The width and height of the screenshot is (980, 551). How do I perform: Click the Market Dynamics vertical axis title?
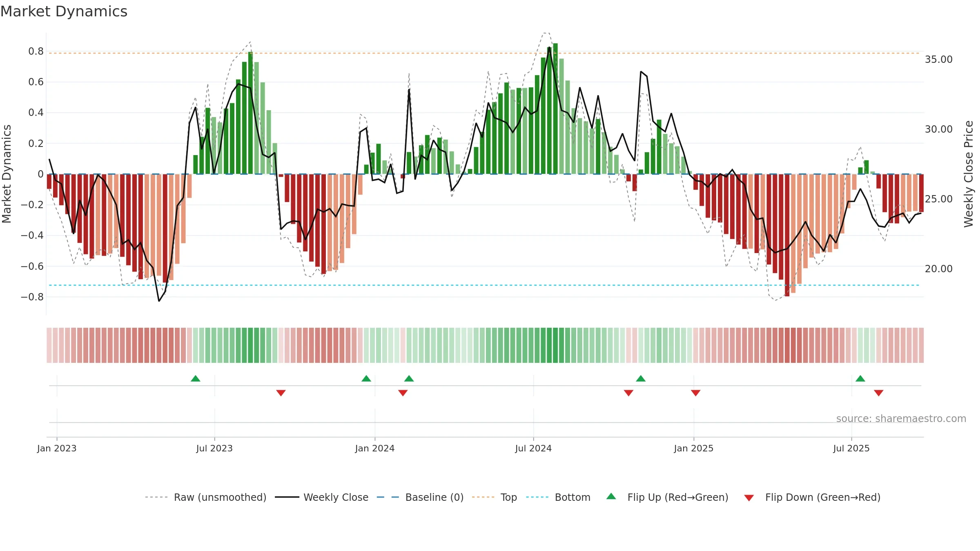[x=7, y=174]
